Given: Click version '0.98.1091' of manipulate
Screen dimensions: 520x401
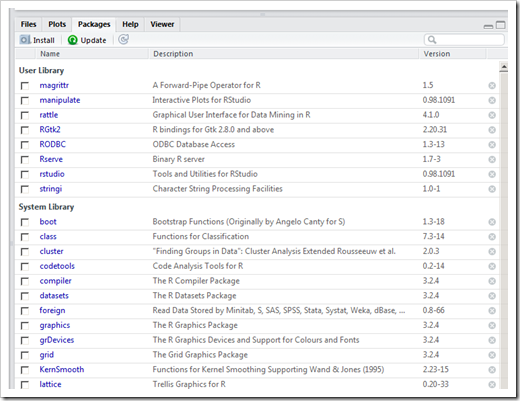Looking at the screenshot, I should (439, 100).
